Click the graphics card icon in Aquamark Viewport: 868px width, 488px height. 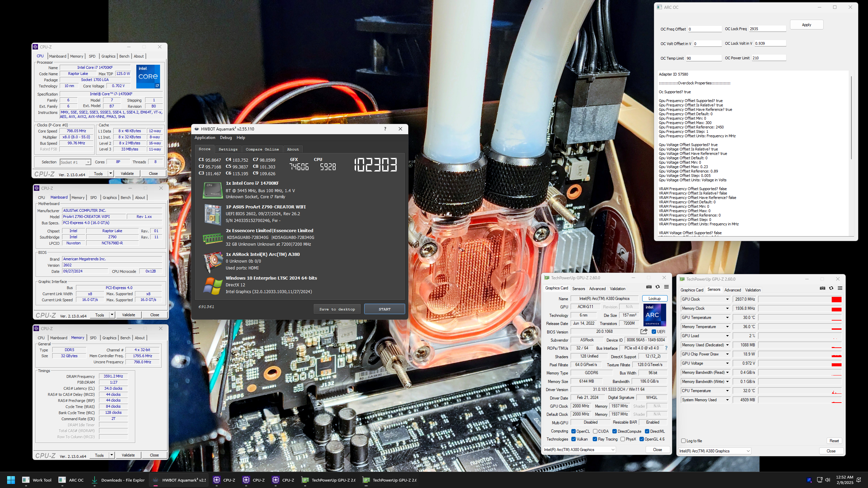pos(213,262)
